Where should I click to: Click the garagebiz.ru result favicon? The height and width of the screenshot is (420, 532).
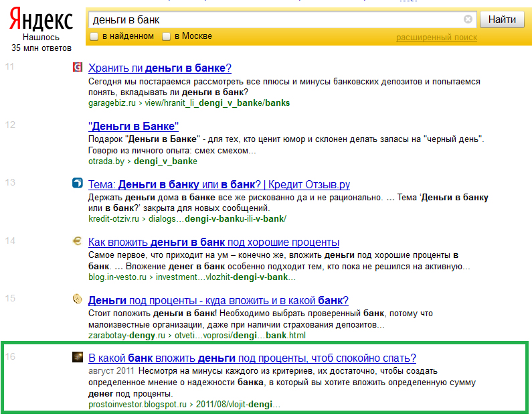[x=78, y=67]
